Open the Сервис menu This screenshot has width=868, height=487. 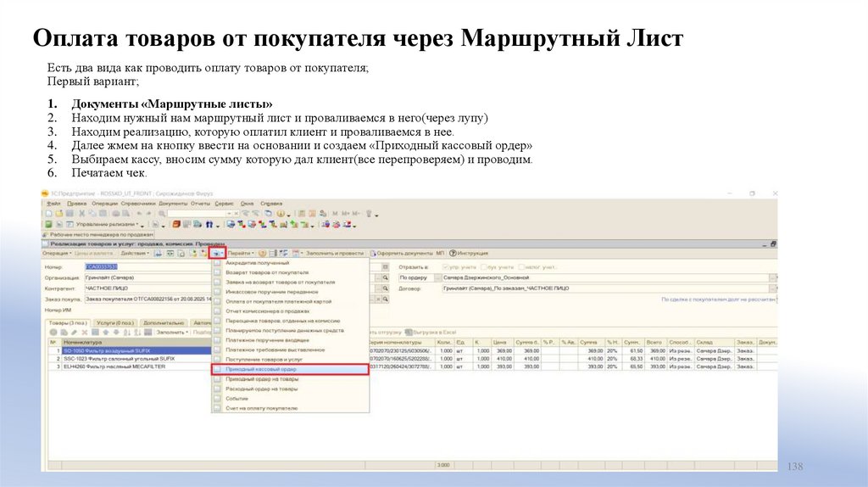(224, 204)
